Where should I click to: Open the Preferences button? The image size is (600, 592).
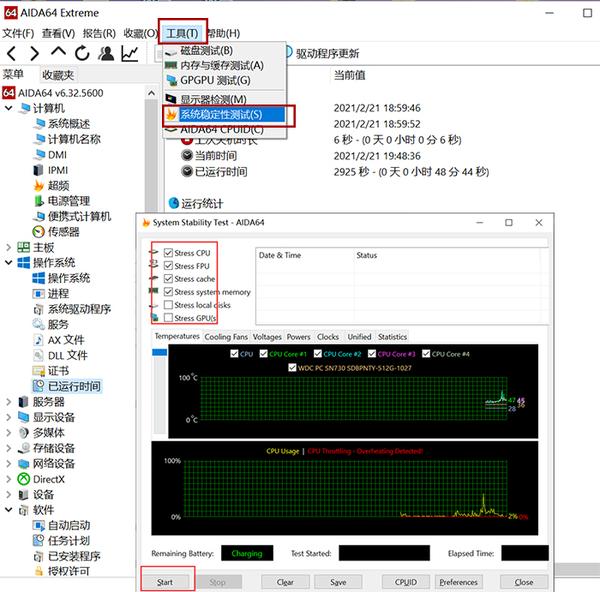[x=458, y=582]
